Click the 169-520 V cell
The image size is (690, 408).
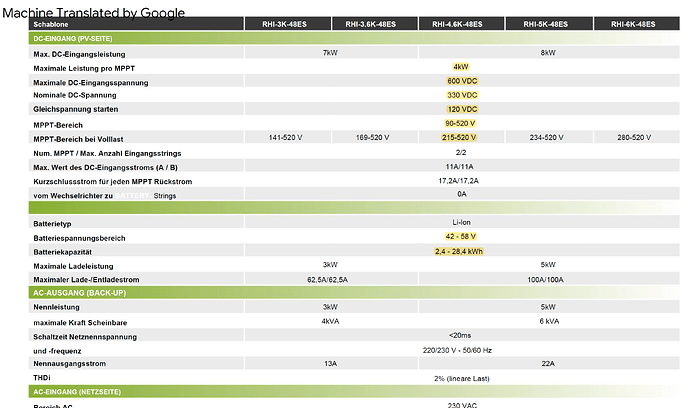(x=373, y=137)
